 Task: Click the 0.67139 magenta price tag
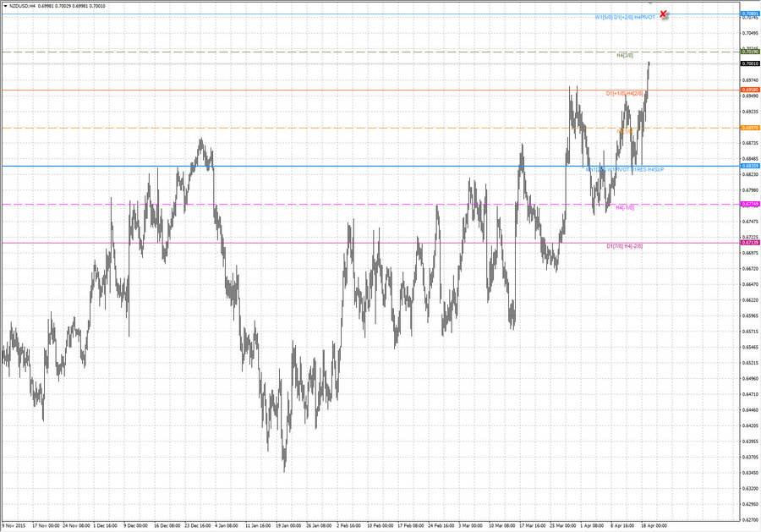[x=749, y=242]
